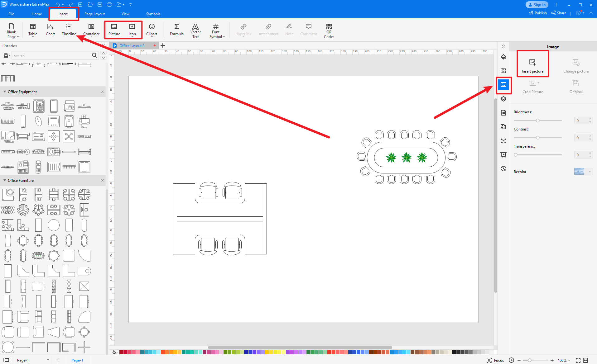Open the Clipart tool

click(x=152, y=30)
